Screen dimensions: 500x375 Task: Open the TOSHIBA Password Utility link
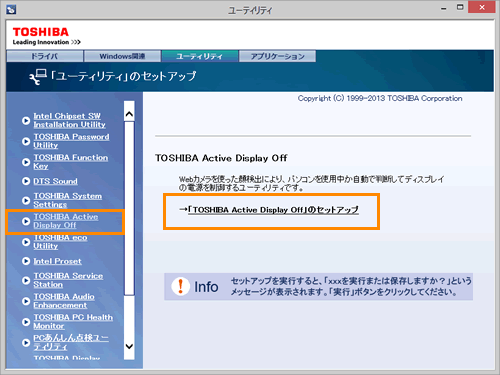71,141
